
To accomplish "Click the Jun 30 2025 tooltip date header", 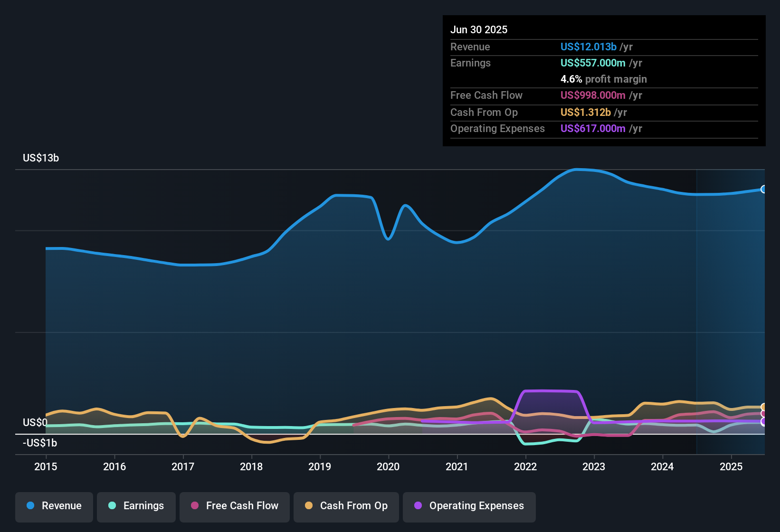I will tap(479, 30).
